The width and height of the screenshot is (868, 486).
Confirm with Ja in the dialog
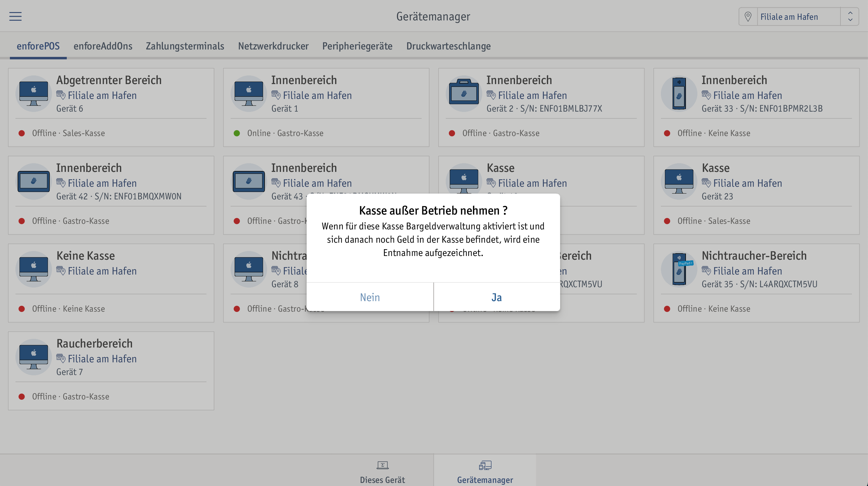tap(497, 297)
